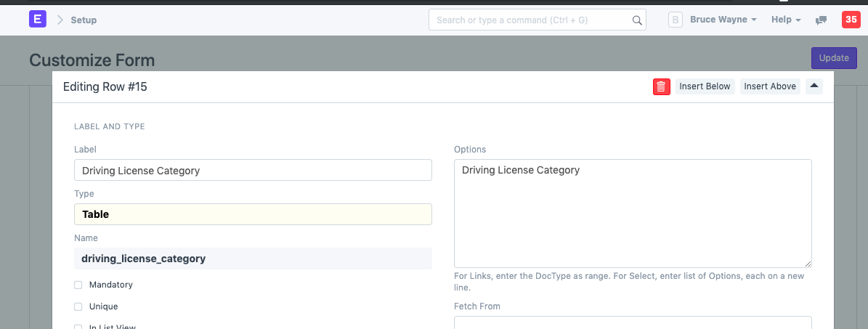Open the chat messages icon
This screenshot has height=329, width=868.
(x=822, y=20)
